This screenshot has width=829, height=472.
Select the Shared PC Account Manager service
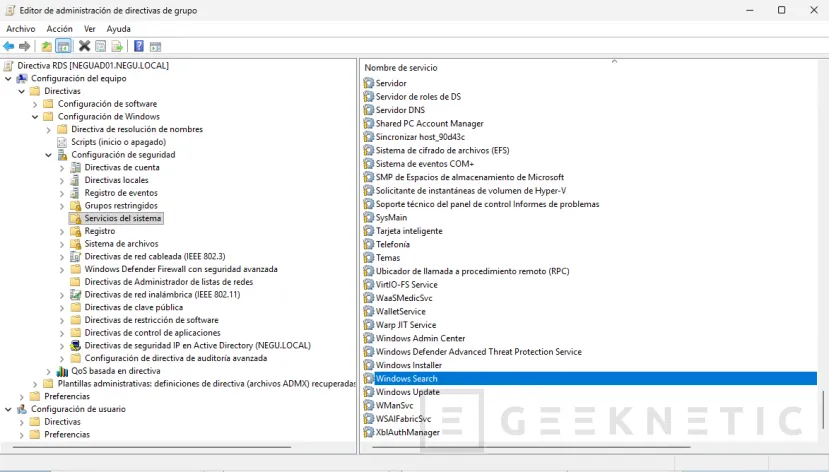tap(429, 123)
